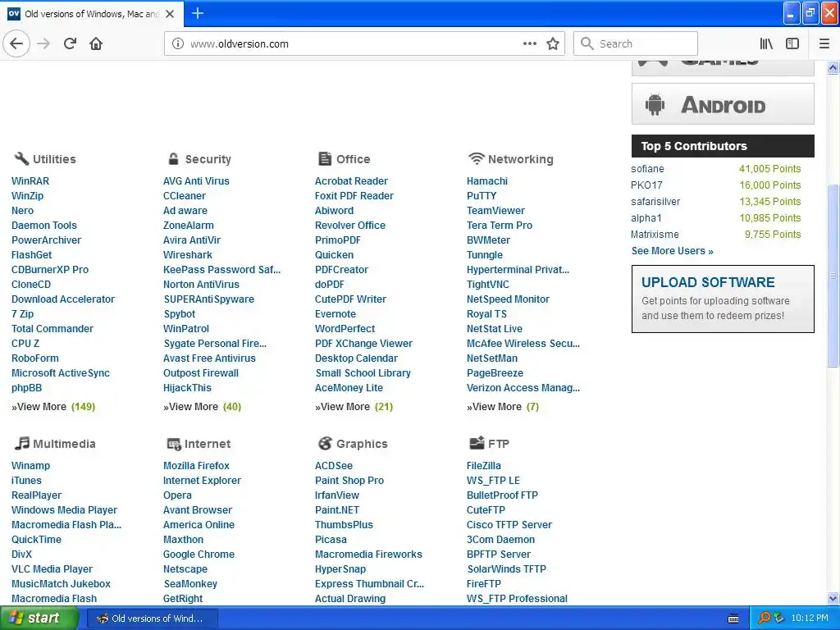Bookmark this page with the star icon

553,43
